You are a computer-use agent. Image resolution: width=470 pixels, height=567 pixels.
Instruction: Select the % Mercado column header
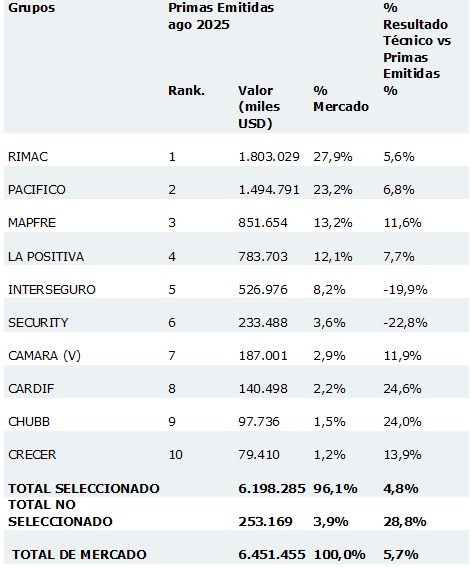point(341,98)
